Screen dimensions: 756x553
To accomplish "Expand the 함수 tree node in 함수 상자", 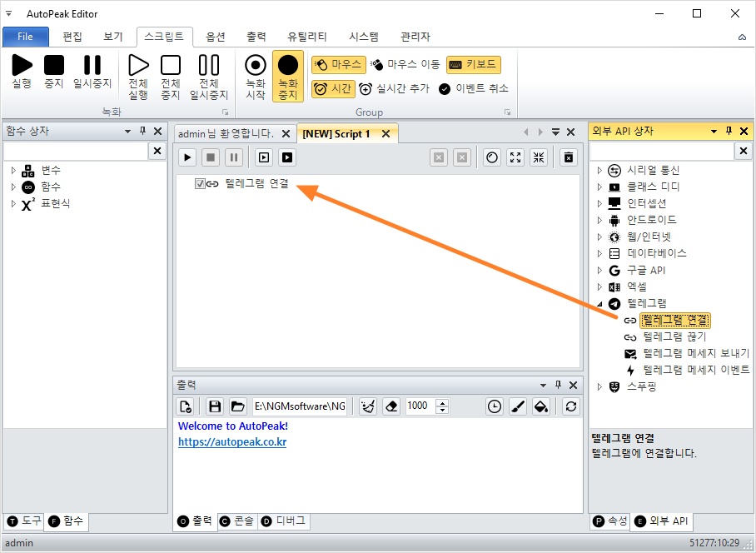I will 13,187.
